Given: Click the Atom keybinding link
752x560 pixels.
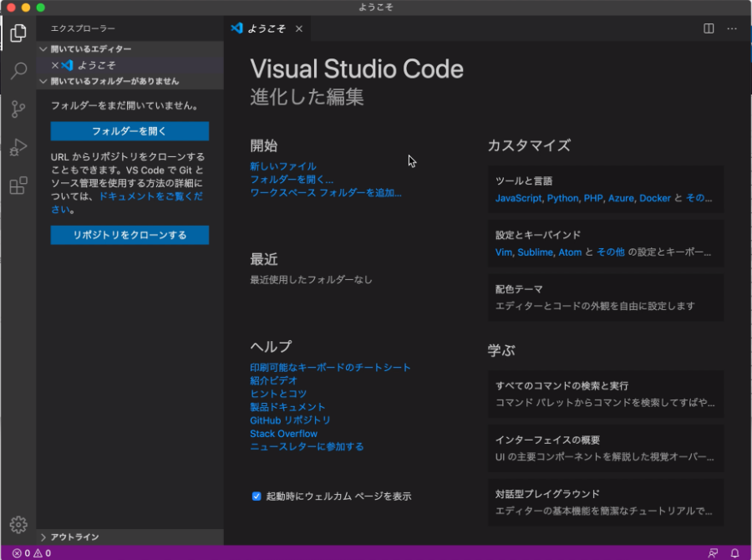Looking at the screenshot, I should click(570, 252).
